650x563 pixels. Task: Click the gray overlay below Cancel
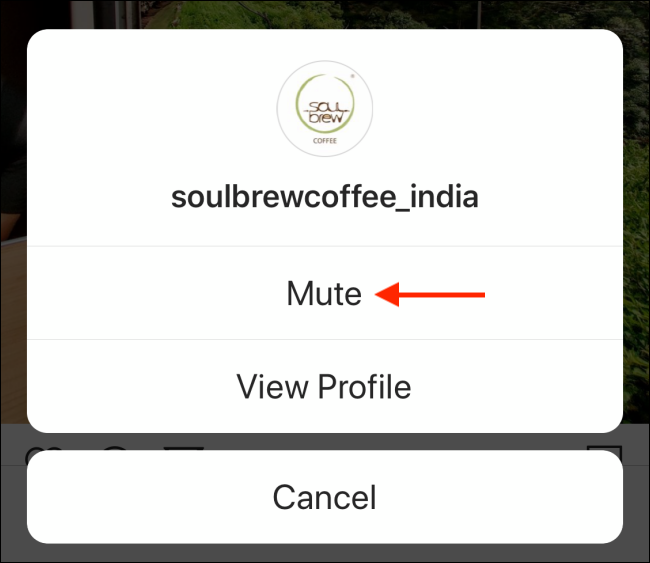coord(325,553)
